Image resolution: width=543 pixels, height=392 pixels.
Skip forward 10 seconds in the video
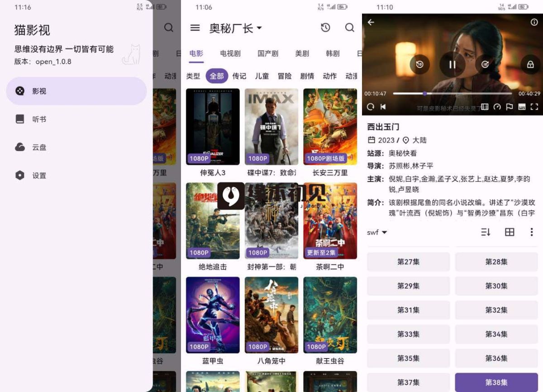[x=485, y=65]
